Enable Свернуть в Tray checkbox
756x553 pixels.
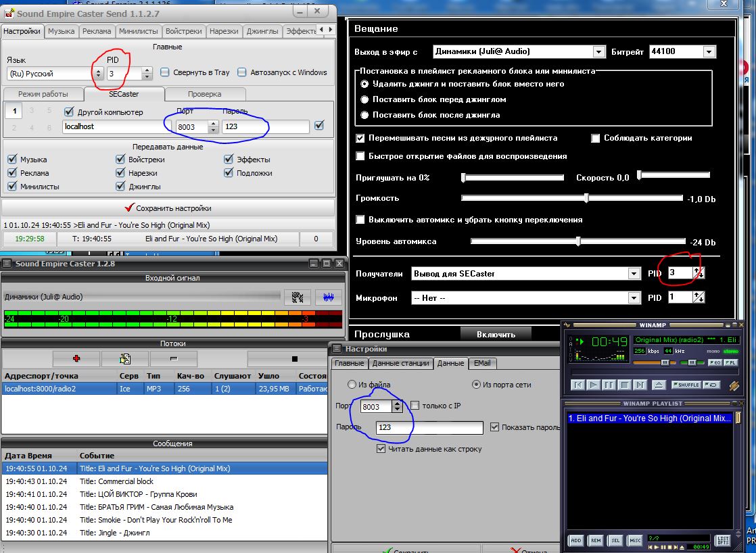tap(165, 72)
